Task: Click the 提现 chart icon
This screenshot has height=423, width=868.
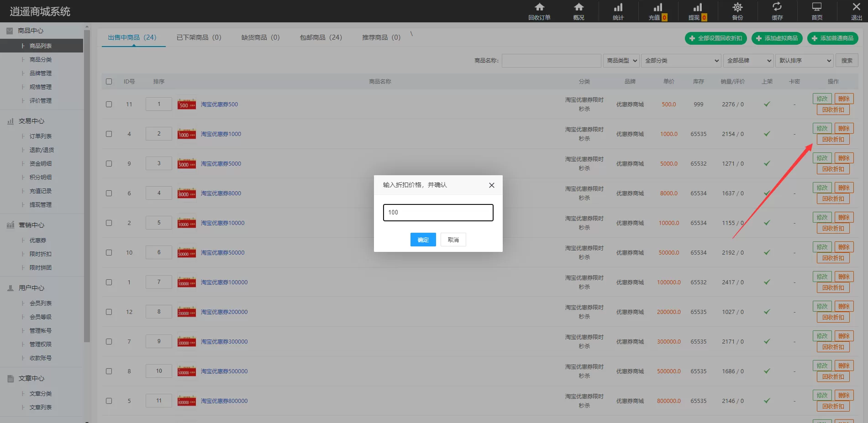Action: (x=697, y=7)
